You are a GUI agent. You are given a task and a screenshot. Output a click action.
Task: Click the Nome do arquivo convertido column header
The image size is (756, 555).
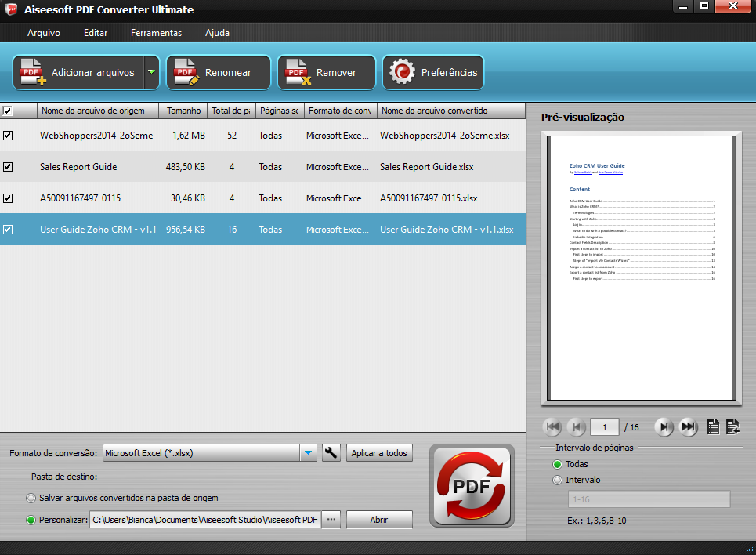point(450,111)
